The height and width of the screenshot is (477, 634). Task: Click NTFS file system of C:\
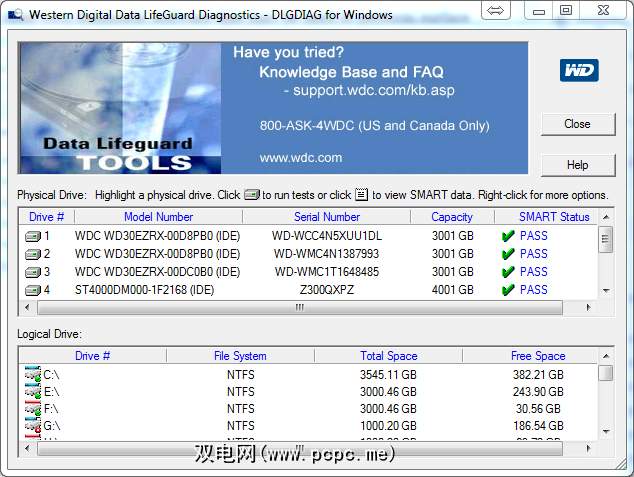[x=241, y=375]
